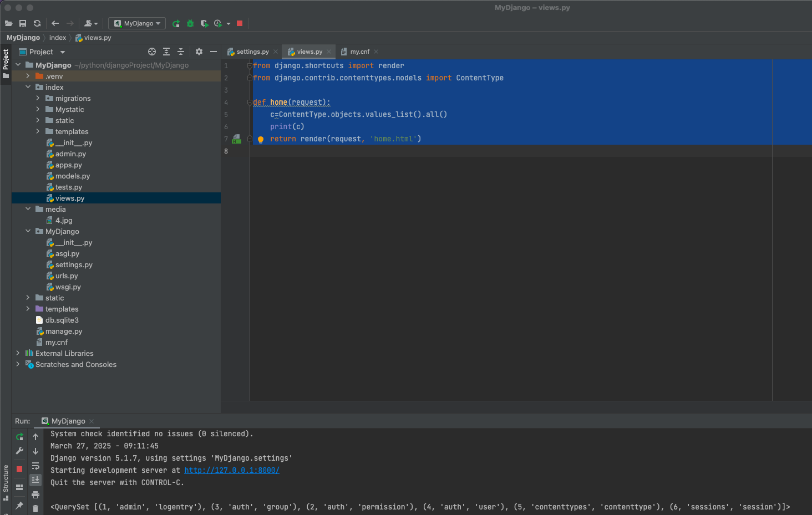Expand the templates folder under index
The width and height of the screenshot is (812, 515).
tap(38, 131)
